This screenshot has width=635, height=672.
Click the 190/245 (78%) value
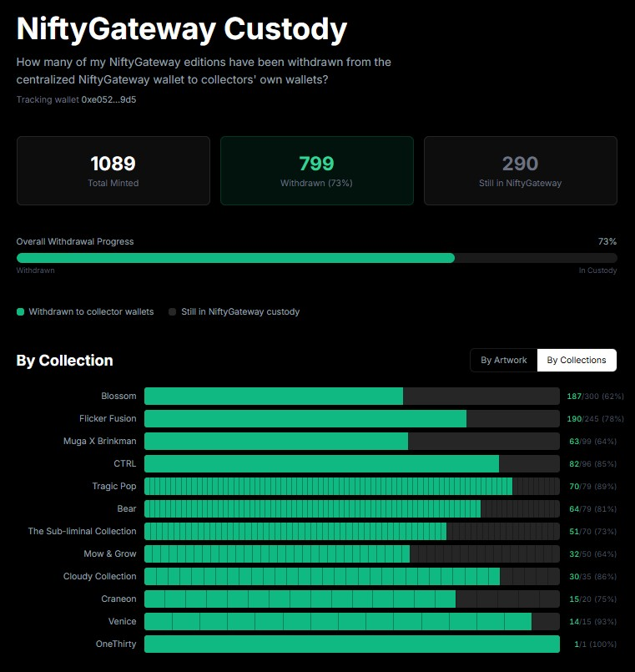(595, 419)
